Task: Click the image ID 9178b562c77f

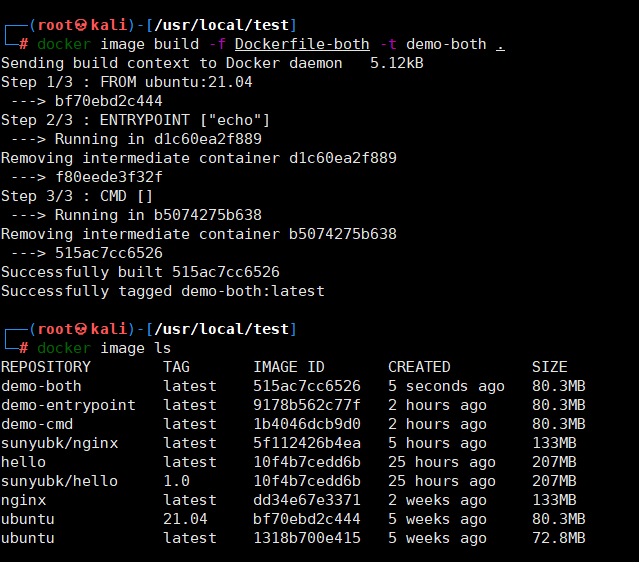Action: (x=307, y=406)
